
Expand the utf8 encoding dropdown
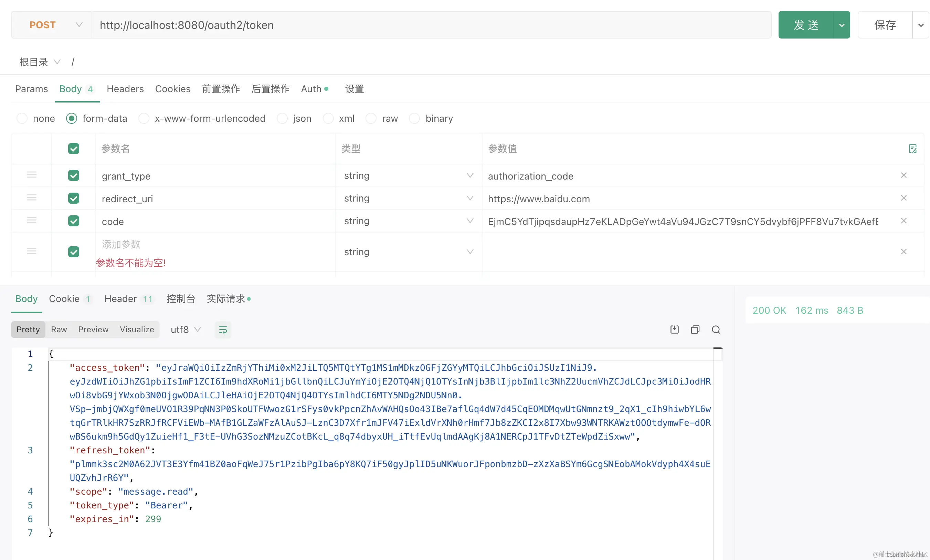(x=185, y=330)
